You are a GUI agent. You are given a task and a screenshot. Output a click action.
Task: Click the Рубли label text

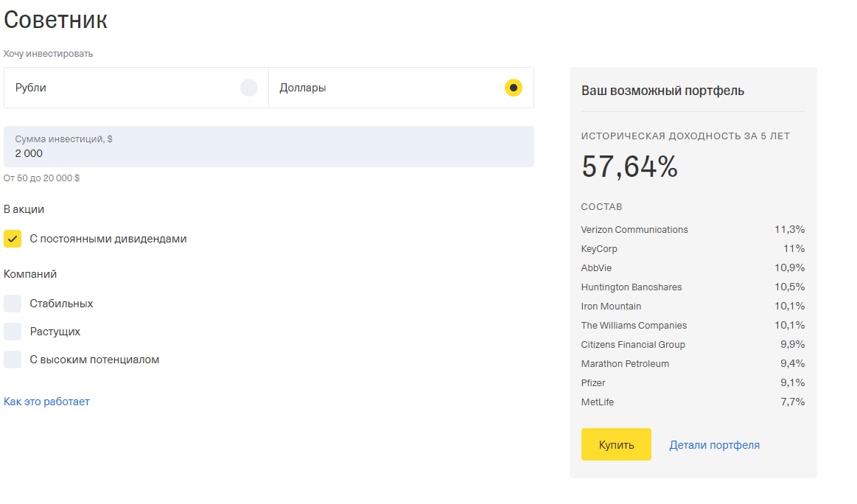[x=31, y=88]
